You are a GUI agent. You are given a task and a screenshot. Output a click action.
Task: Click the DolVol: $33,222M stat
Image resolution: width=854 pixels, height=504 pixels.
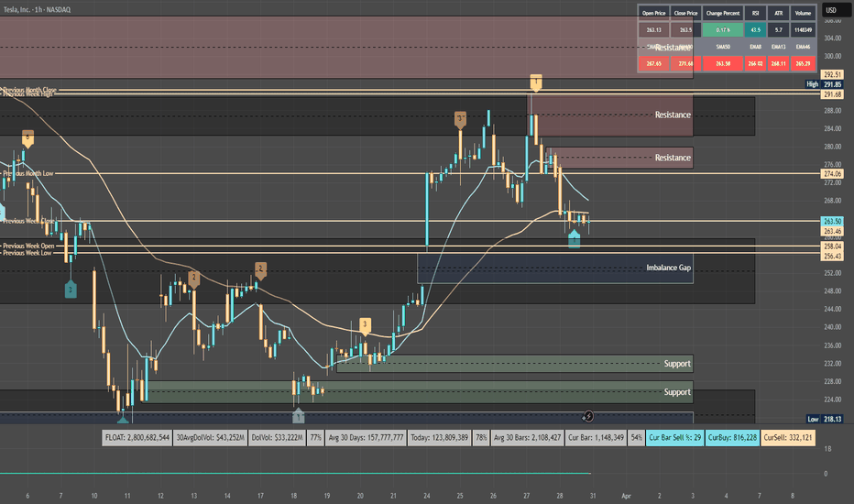click(278, 437)
